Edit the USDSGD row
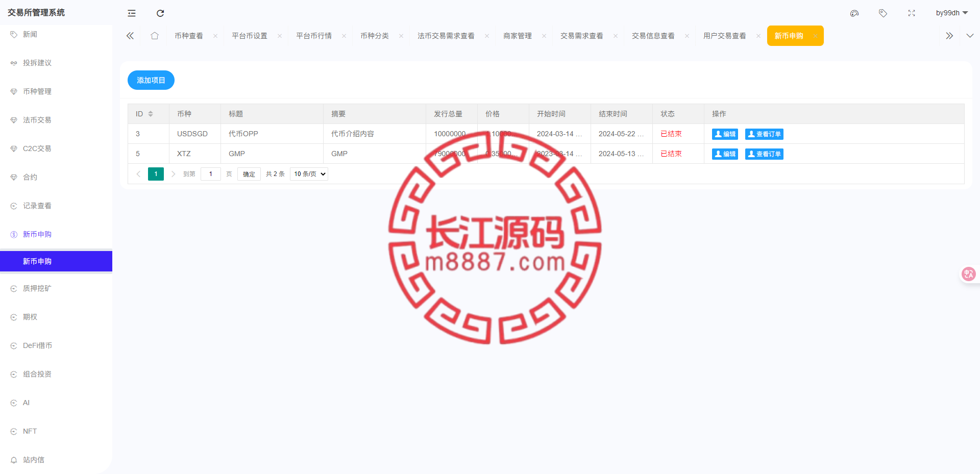980x474 pixels. tap(725, 134)
